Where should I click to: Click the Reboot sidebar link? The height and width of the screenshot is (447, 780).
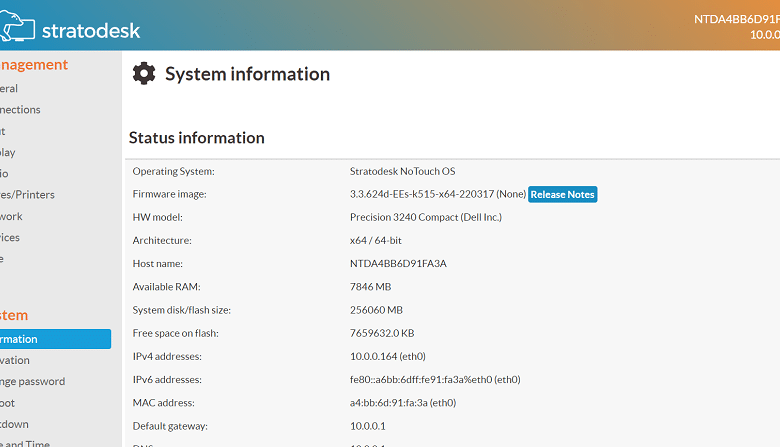pyautogui.click(x=7, y=403)
